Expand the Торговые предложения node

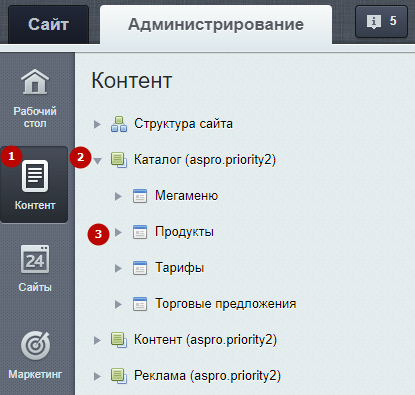(118, 305)
